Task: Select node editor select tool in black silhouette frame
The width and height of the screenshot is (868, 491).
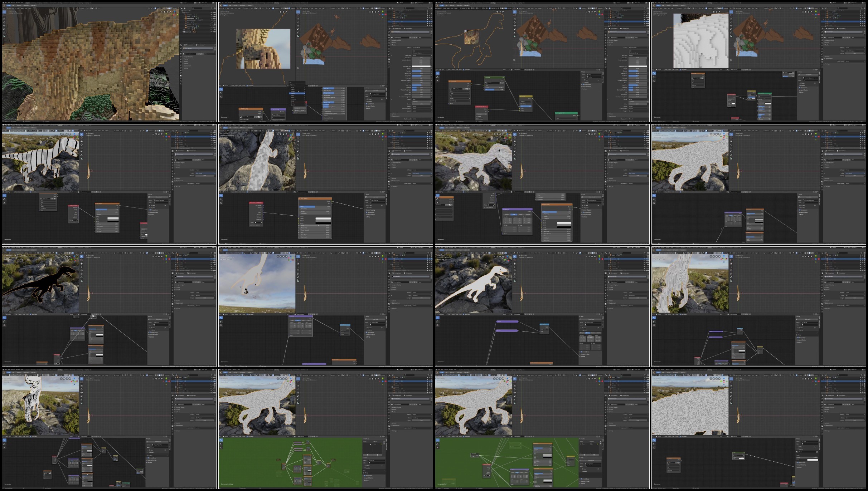Action: 4,318
